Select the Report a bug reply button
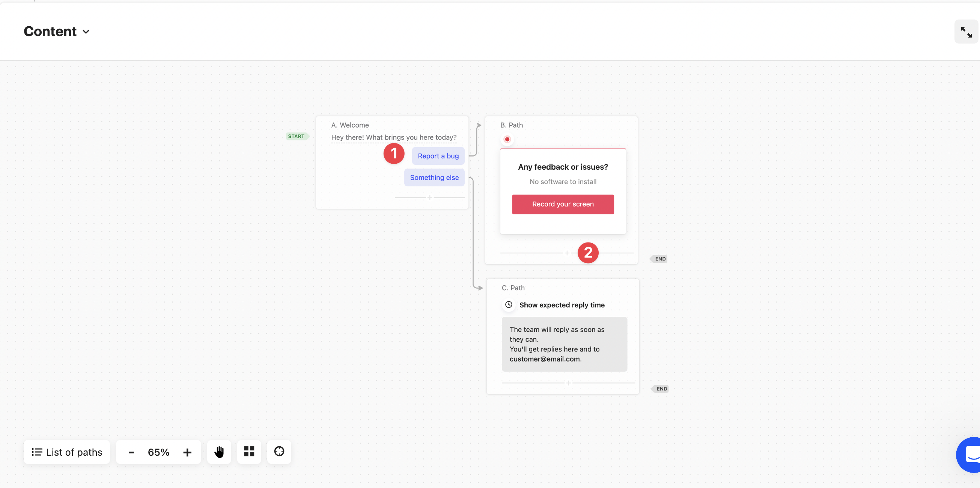The width and height of the screenshot is (980, 488). (x=438, y=156)
